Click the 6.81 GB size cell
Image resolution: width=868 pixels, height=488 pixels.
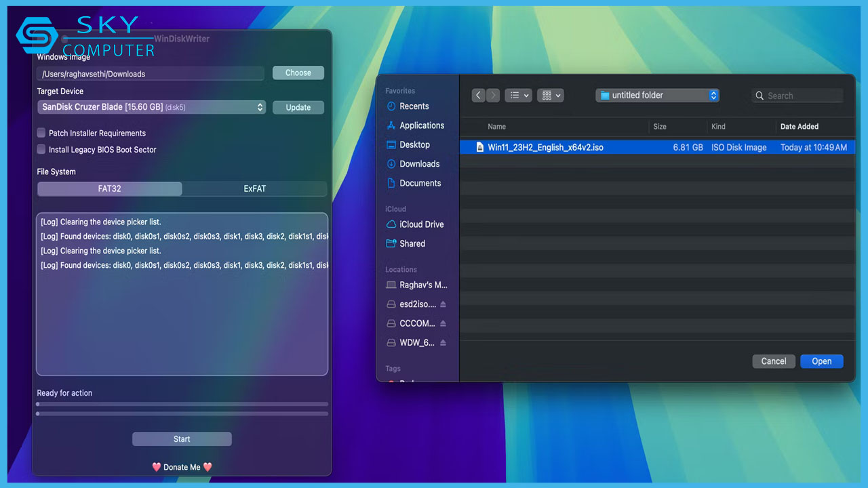pos(688,147)
